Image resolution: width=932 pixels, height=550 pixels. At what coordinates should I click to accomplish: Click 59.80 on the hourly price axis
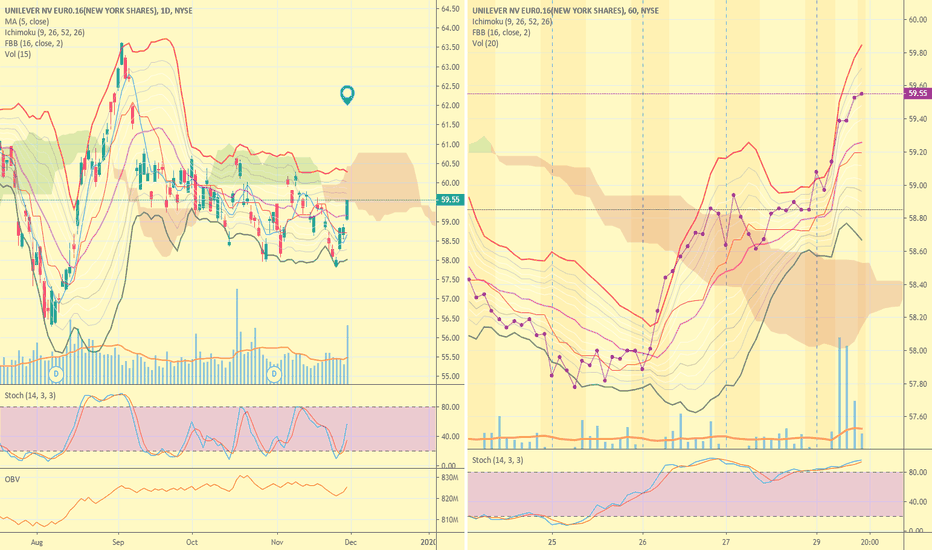click(x=918, y=53)
